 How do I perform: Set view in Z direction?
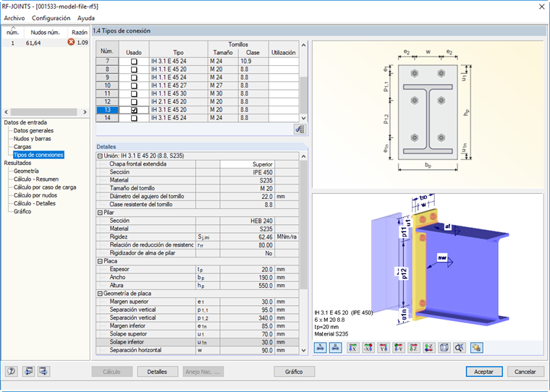[414, 347]
